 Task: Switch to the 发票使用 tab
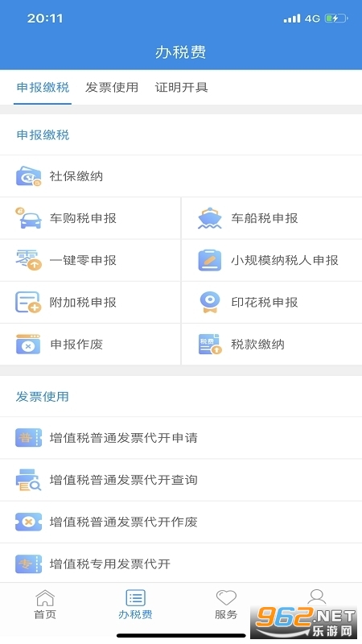[x=112, y=88]
